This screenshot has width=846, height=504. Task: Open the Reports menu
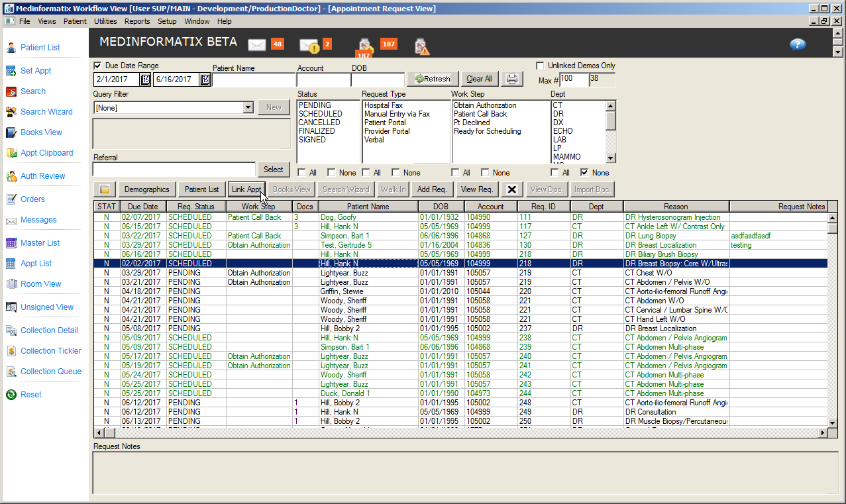137,21
